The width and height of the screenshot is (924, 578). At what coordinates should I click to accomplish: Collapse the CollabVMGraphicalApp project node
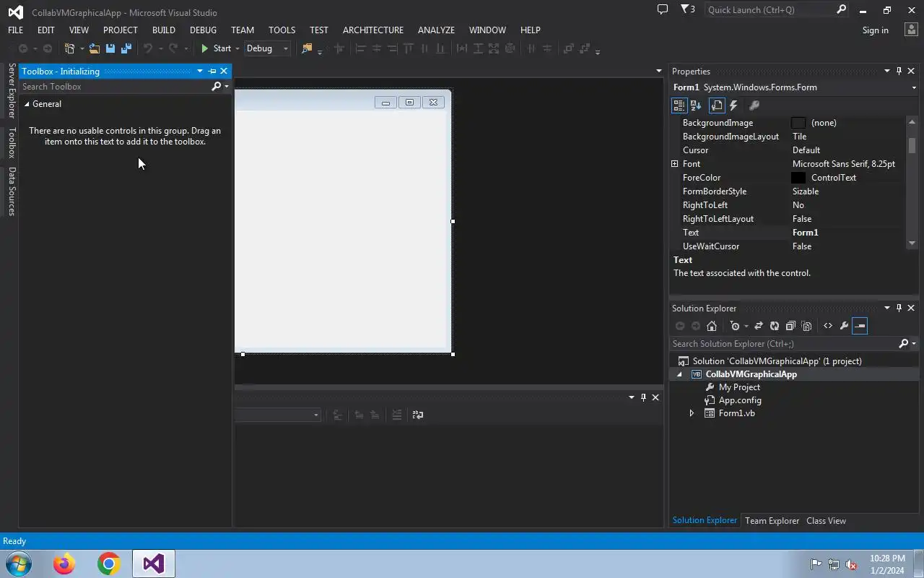click(679, 374)
